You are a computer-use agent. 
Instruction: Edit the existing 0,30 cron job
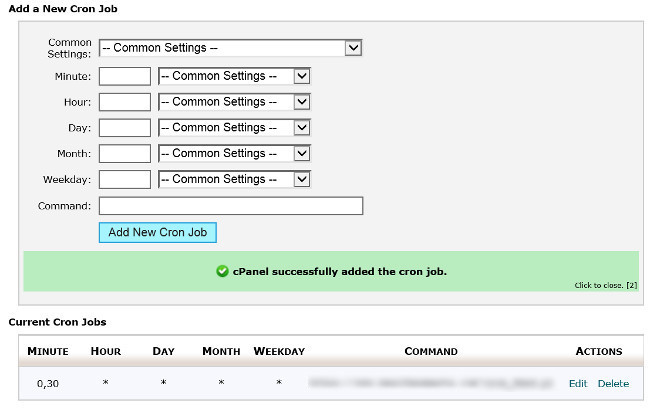click(x=578, y=384)
